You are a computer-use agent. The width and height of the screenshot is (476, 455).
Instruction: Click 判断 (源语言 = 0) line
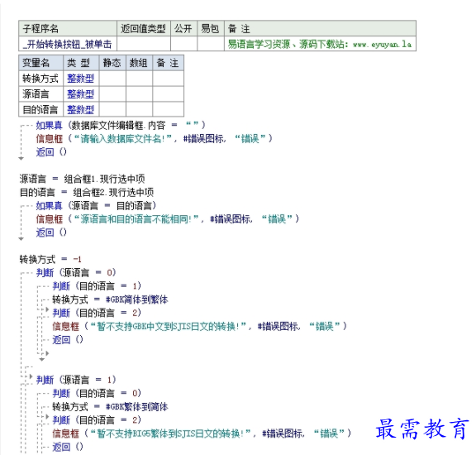[76, 273]
